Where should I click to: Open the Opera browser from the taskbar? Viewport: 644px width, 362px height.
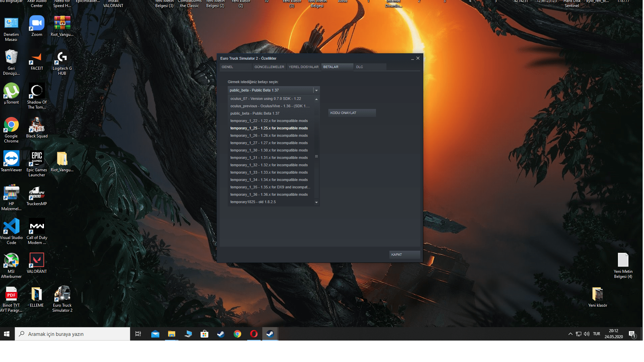pyautogui.click(x=254, y=334)
